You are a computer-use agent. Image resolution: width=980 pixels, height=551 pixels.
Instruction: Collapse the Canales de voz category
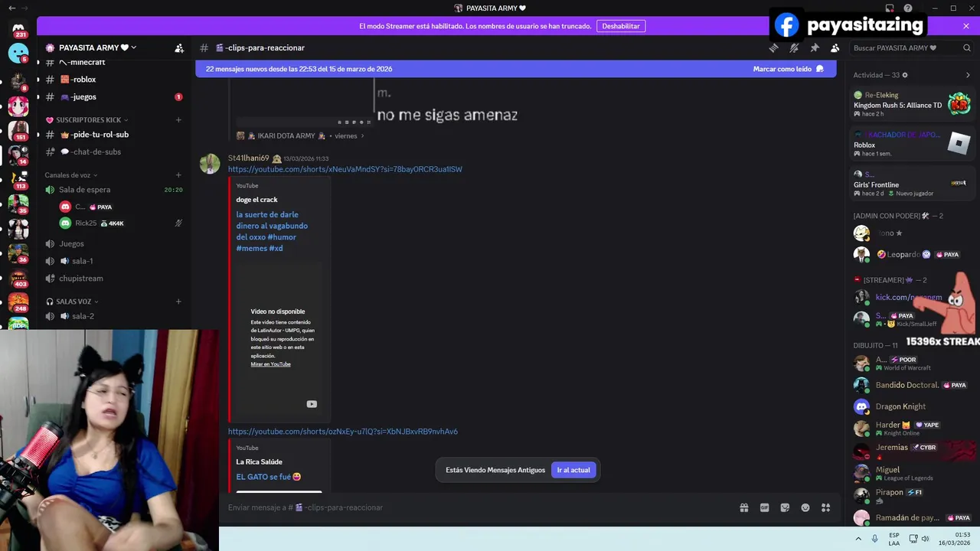point(72,175)
